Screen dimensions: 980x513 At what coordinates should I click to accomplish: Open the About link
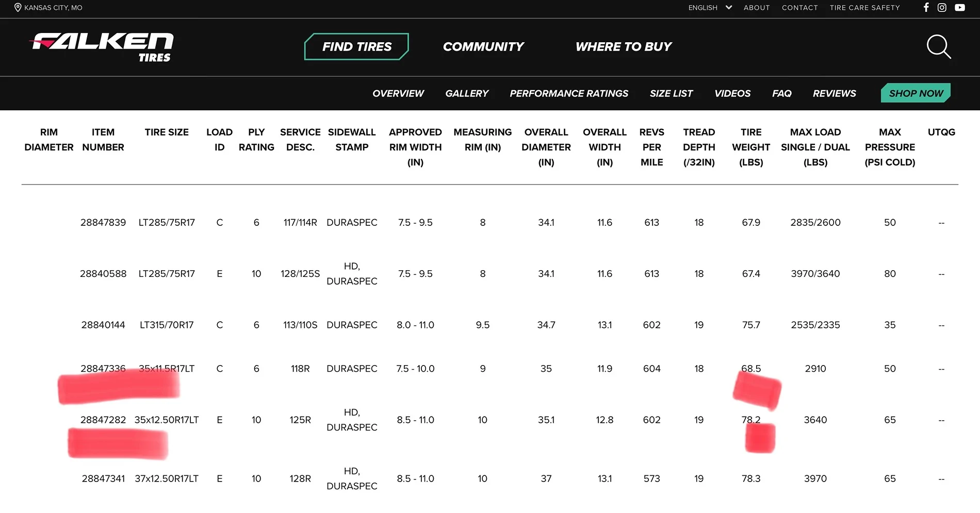[x=757, y=8]
